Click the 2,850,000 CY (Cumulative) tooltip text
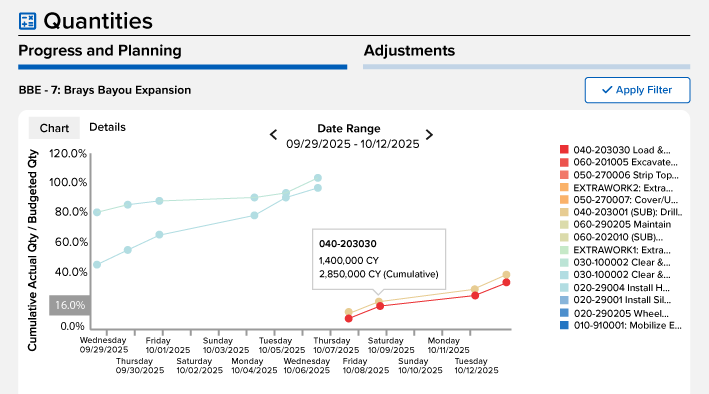This screenshot has height=394, width=709. pos(378,274)
